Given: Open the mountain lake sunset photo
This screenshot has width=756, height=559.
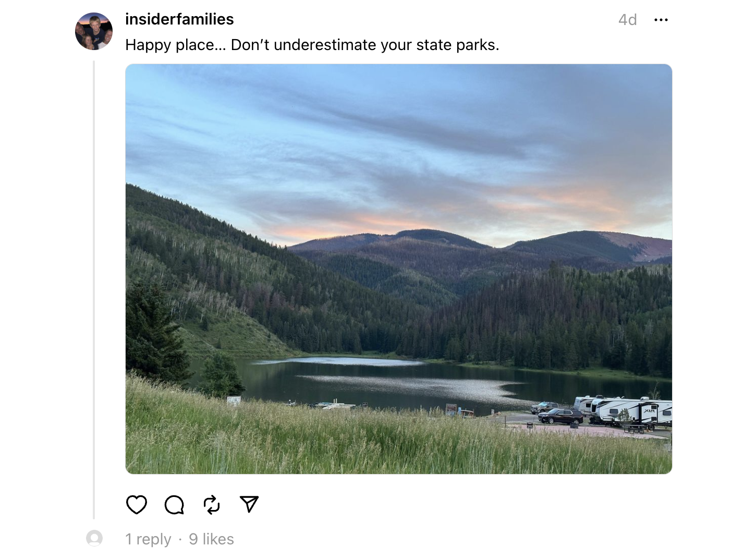Looking at the screenshot, I should [399, 269].
